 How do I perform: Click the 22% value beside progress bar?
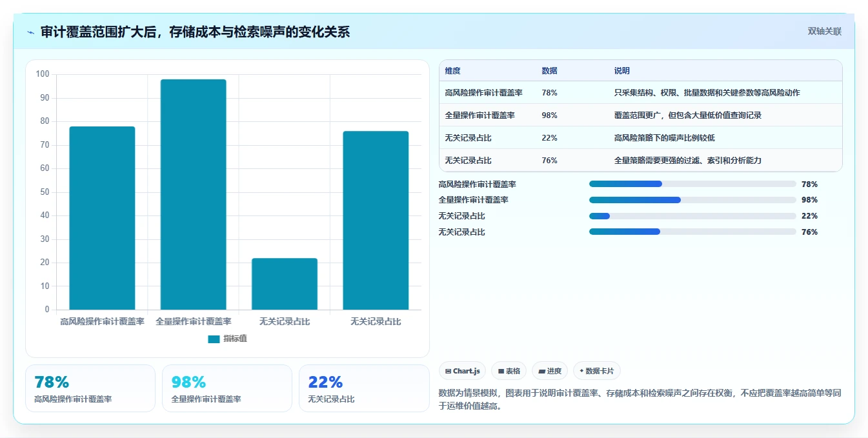point(809,216)
